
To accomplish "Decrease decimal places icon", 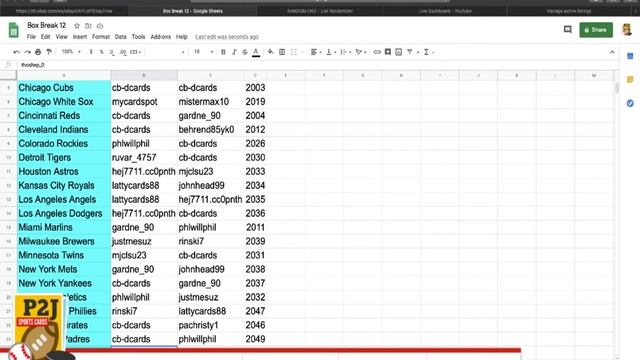I will tap(112, 52).
